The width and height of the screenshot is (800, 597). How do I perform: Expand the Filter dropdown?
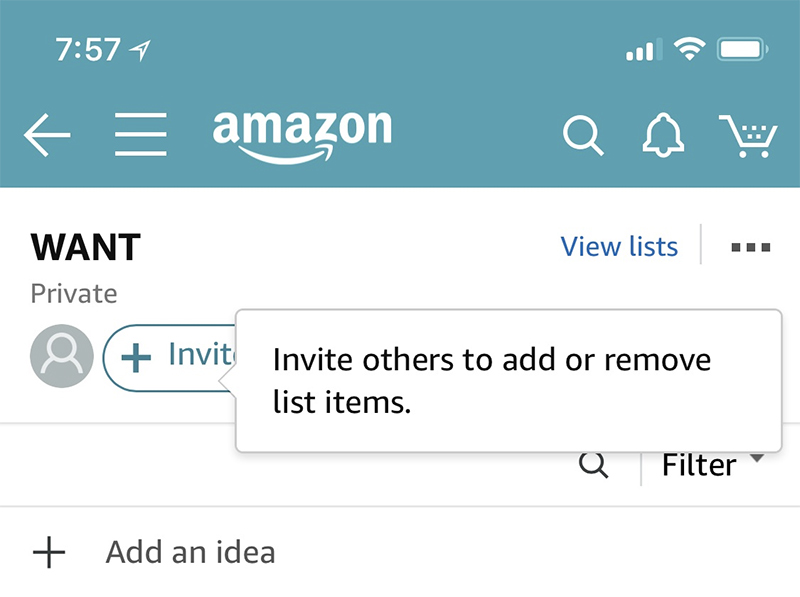pos(713,465)
